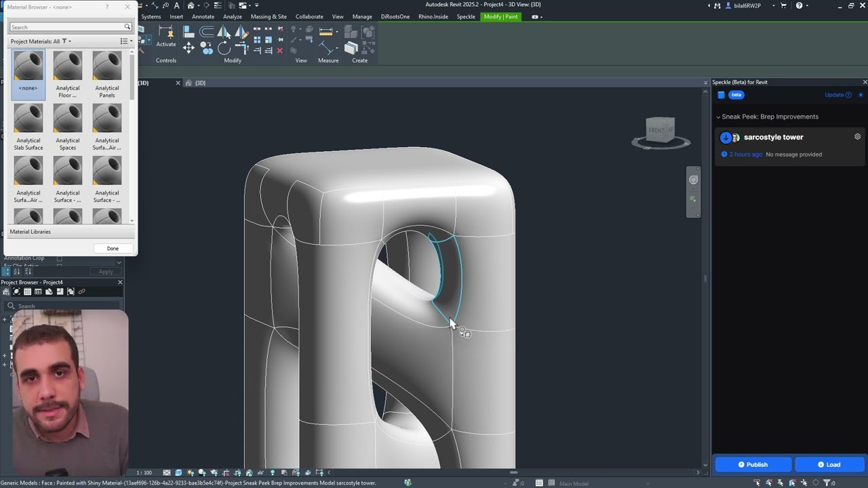The width and height of the screenshot is (868, 488).
Task: Select the Analytical Spaces material
Action: 68,127
